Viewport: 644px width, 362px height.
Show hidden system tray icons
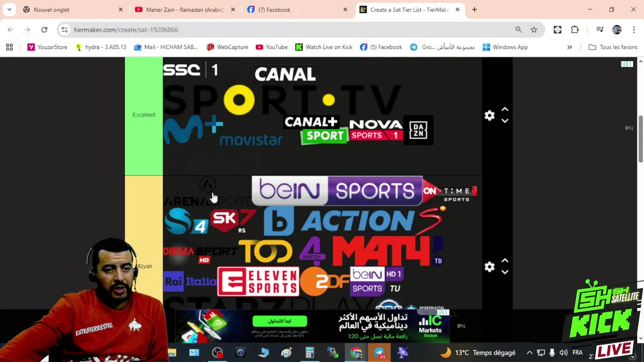[529, 353]
